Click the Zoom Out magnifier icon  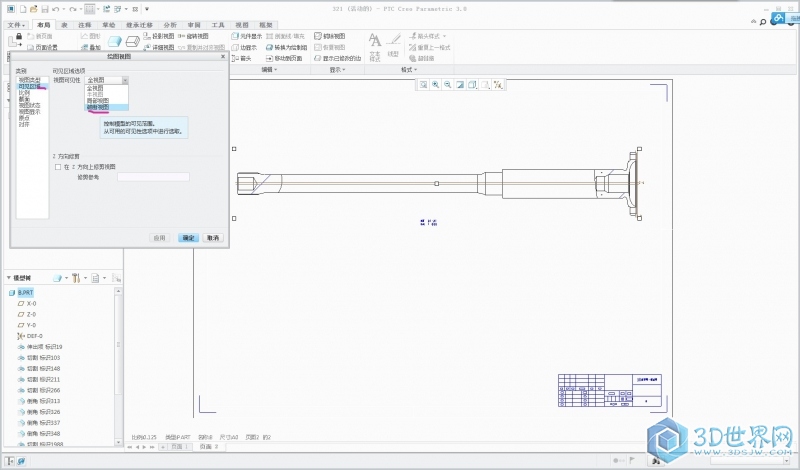tap(447, 85)
